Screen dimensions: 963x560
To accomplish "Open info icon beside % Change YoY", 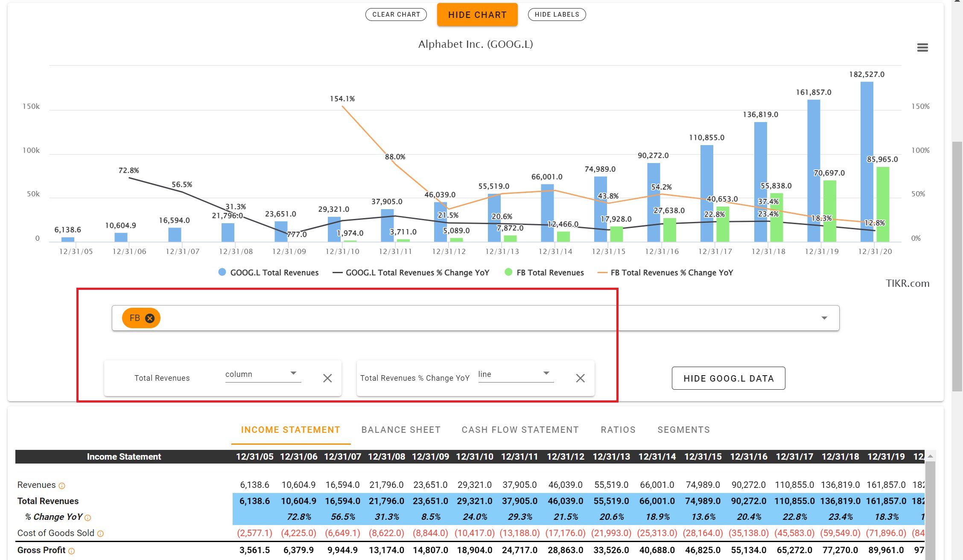I will pyautogui.click(x=88, y=518).
